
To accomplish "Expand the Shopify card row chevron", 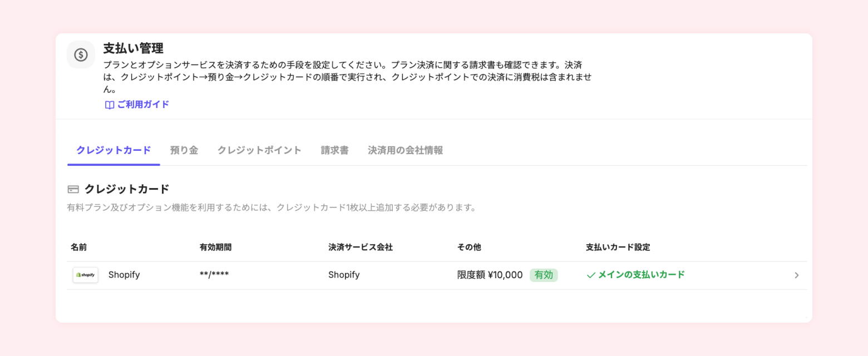I will (x=796, y=275).
